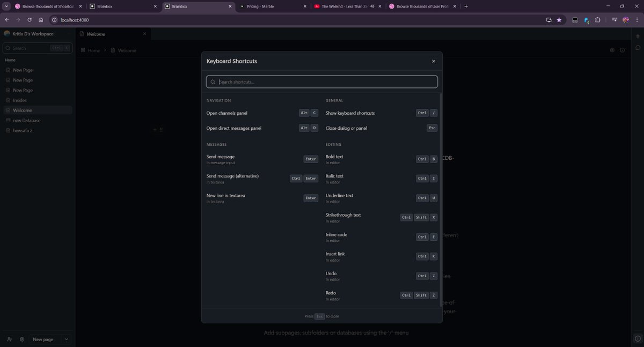This screenshot has width=644, height=347.
Task: Open a new browser tab
Action: (466, 6)
